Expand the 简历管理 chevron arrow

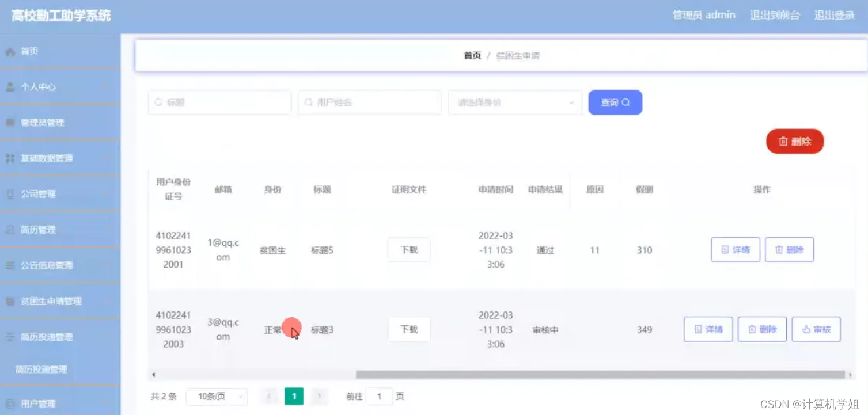tap(105, 230)
